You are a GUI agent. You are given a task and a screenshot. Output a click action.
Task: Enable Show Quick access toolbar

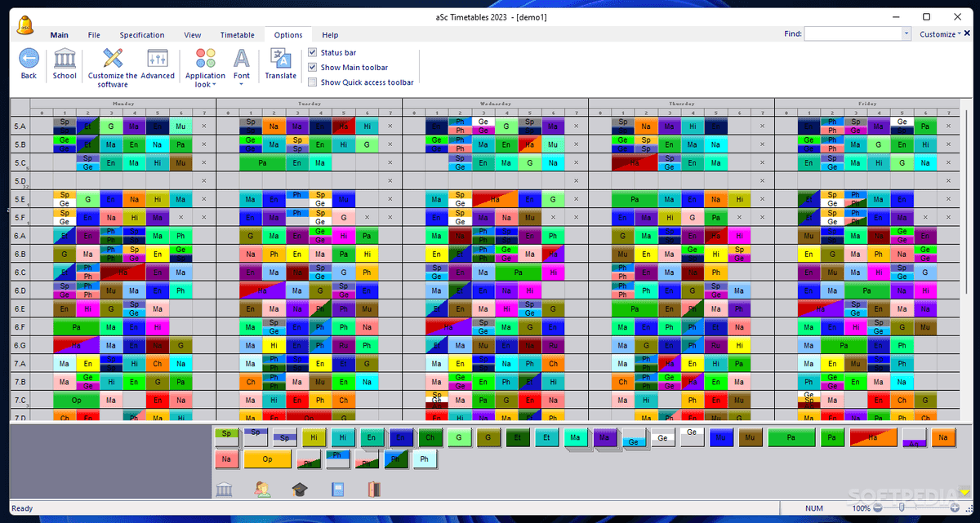pyautogui.click(x=312, y=82)
